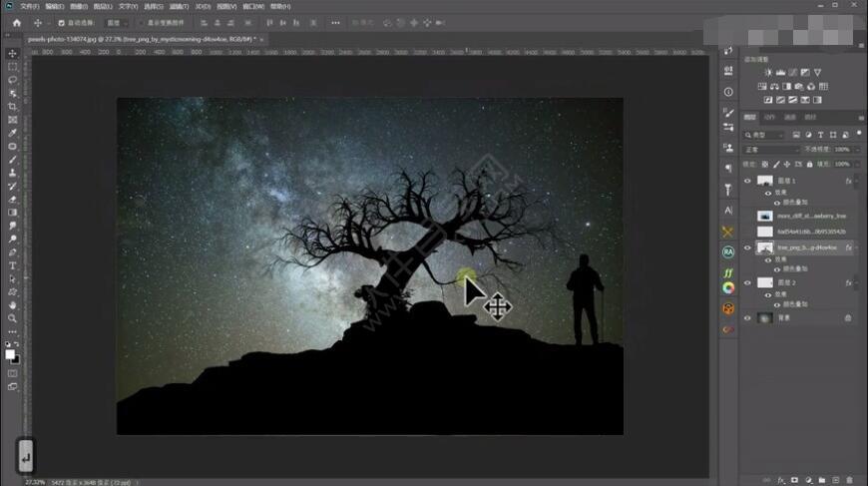The width and height of the screenshot is (868, 486).
Task: Select the Eyedropper tool
Action: (12, 134)
